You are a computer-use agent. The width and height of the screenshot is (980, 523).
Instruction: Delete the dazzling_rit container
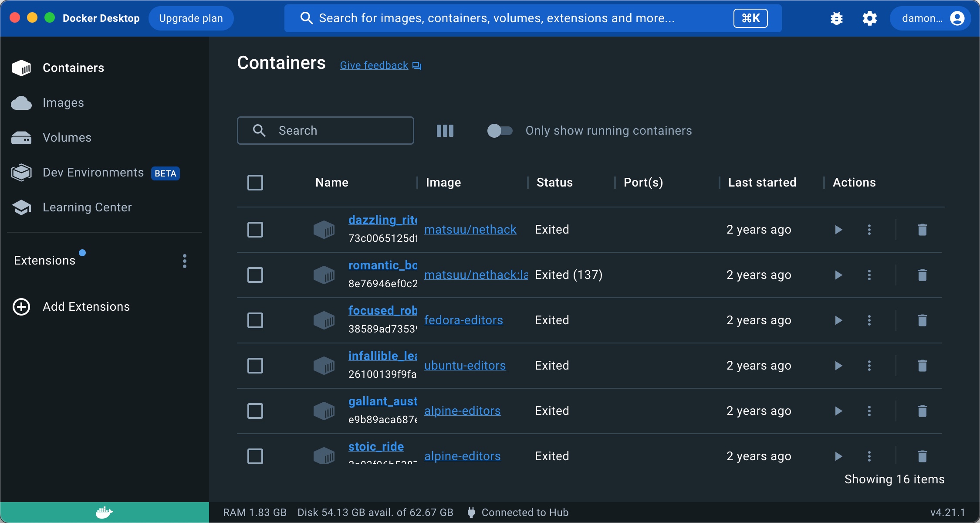[x=922, y=230]
